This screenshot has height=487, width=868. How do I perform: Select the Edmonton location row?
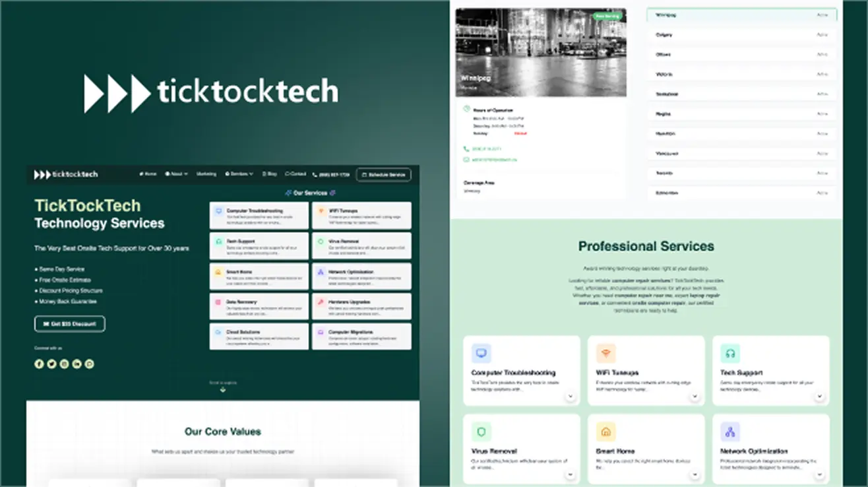point(742,193)
